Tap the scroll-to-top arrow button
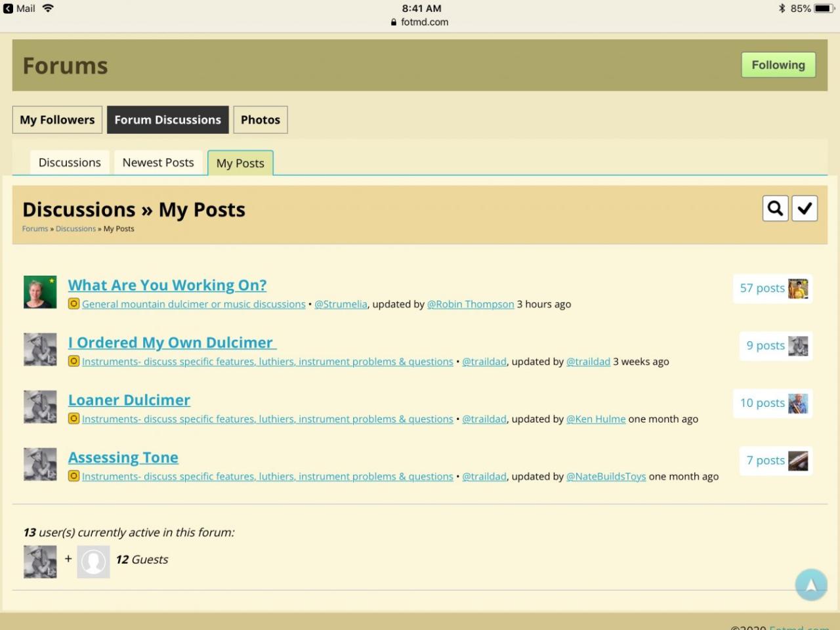 (810, 584)
